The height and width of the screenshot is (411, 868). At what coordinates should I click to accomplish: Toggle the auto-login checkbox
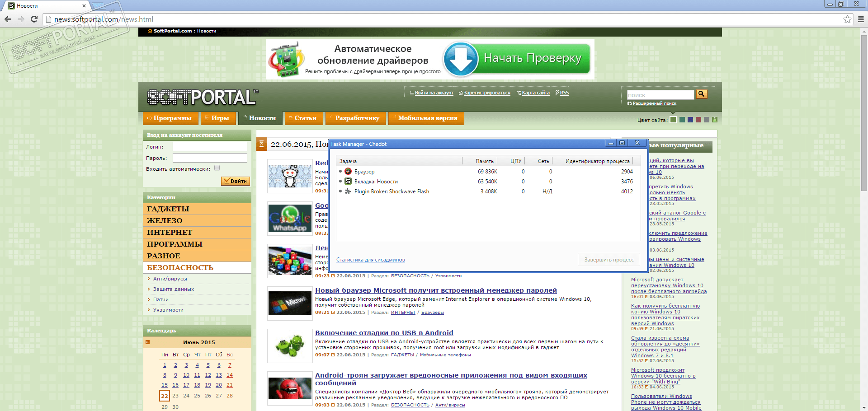[x=217, y=168]
